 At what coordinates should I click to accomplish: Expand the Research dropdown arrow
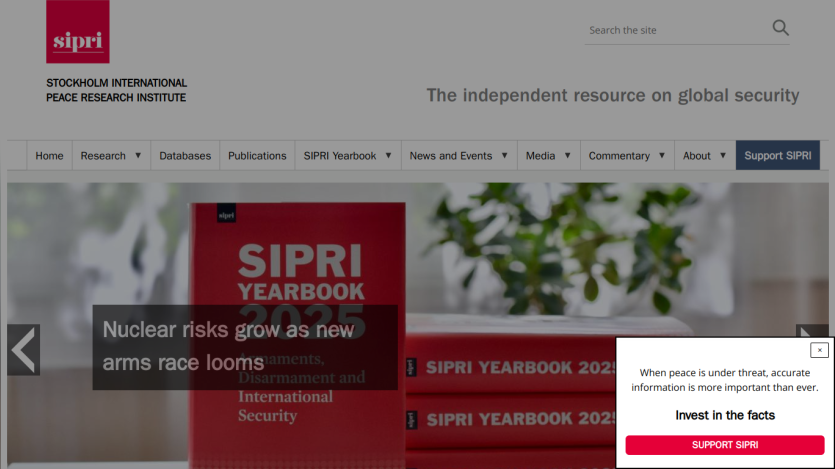[x=138, y=155]
